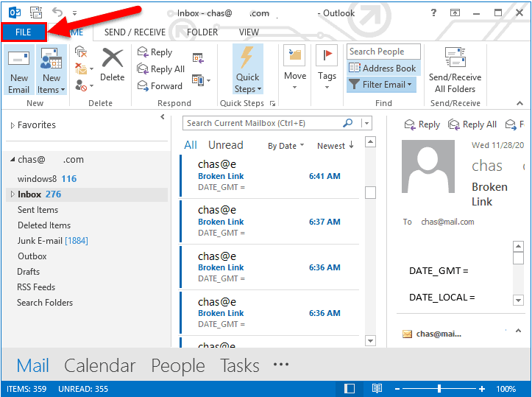The image size is (532, 397).
Task: Toggle the Newest sort order
Action: [x=336, y=145]
